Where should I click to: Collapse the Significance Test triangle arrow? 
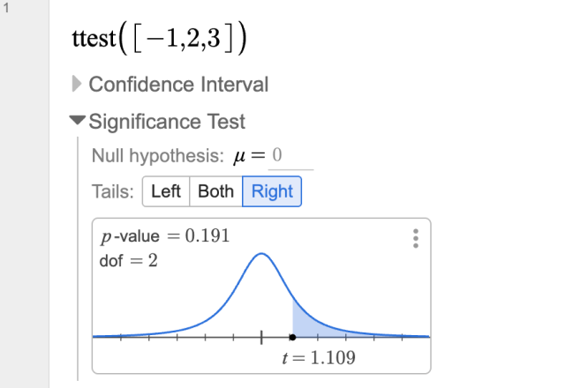tap(78, 122)
